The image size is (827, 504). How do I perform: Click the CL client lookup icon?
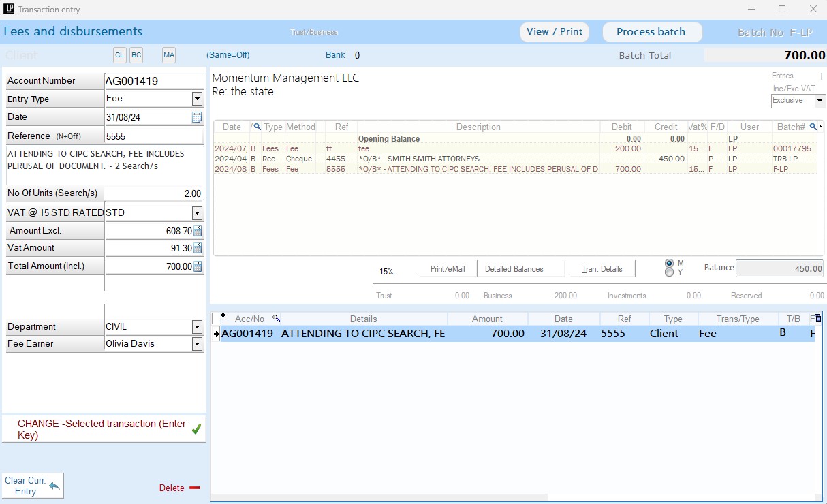coord(119,55)
